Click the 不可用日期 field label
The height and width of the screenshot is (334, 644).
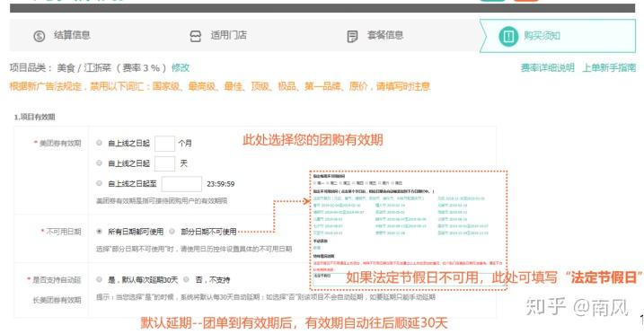click(64, 232)
